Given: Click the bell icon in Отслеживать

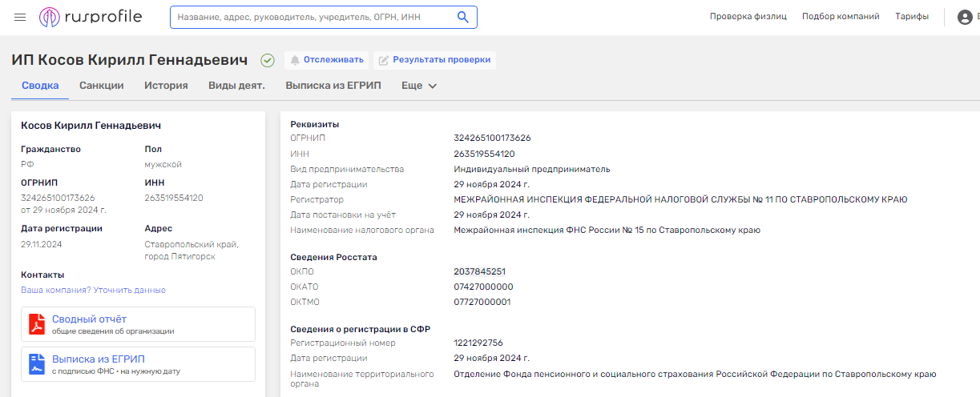Looking at the screenshot, I should pyautogui.click(x=295, y=60).
